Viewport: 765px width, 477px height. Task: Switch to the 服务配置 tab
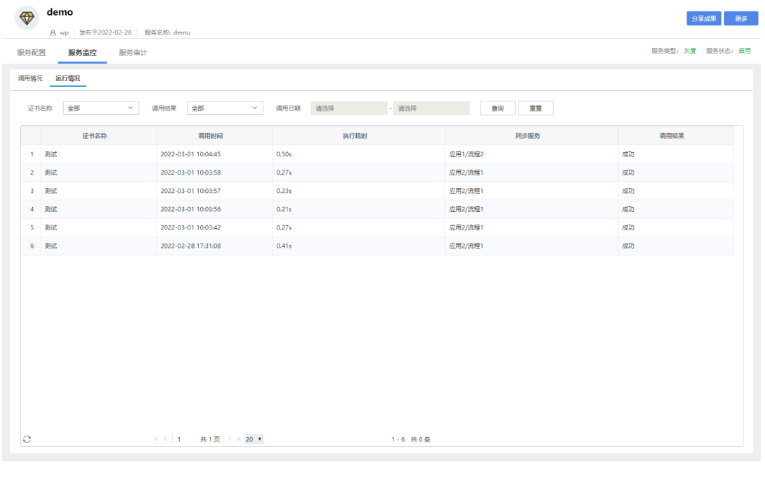32,52
